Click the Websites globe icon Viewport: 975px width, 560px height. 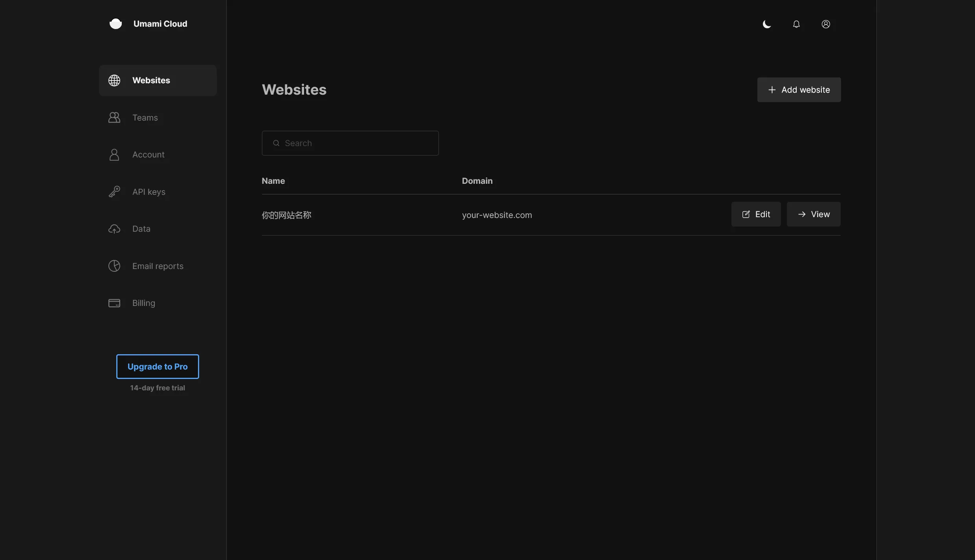(x=114, y=81)
